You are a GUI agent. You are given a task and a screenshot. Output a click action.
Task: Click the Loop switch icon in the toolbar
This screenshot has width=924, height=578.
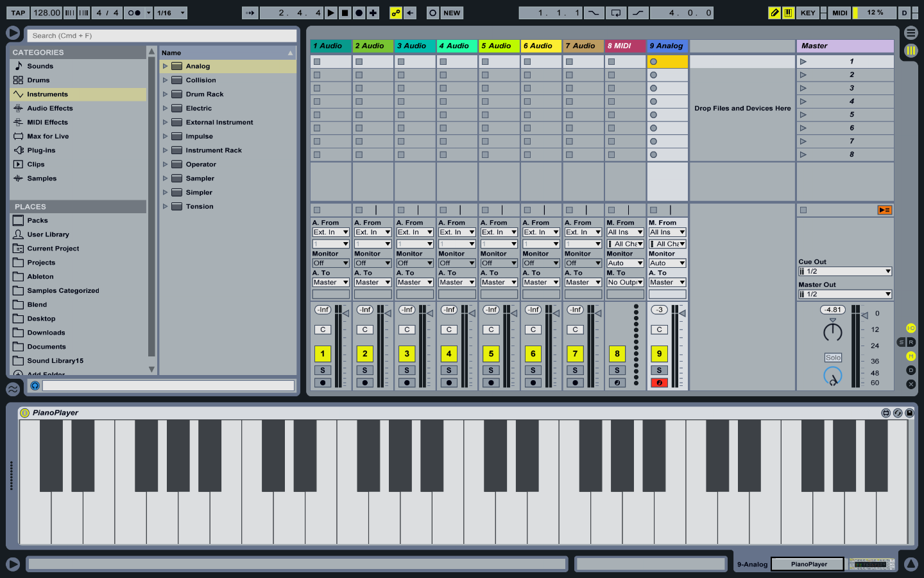click(x=615, y=13)
